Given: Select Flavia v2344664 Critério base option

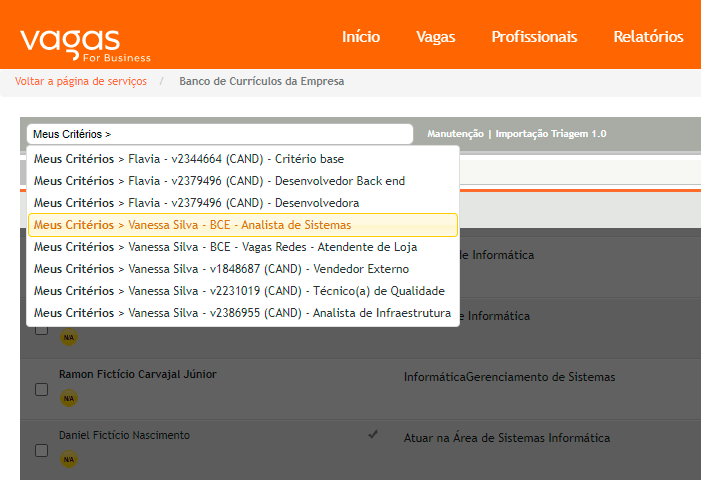Looking at the screenshot, I should point(243,159).
